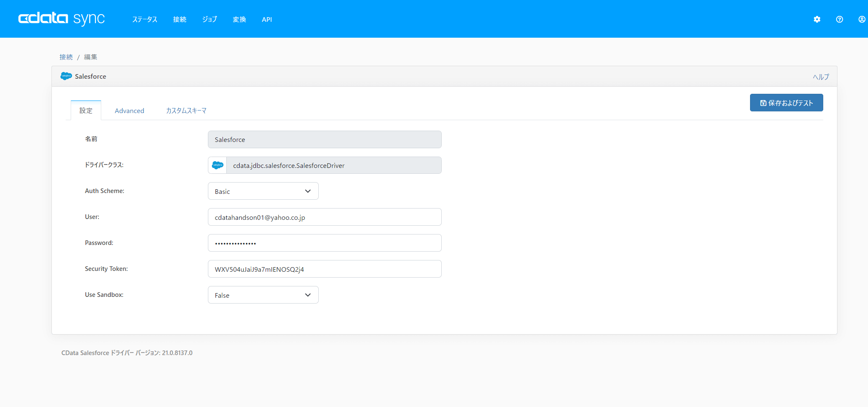Open the カスタムスキーマ tab
This screenshot has height=407, width=868.
coord(186,111)
